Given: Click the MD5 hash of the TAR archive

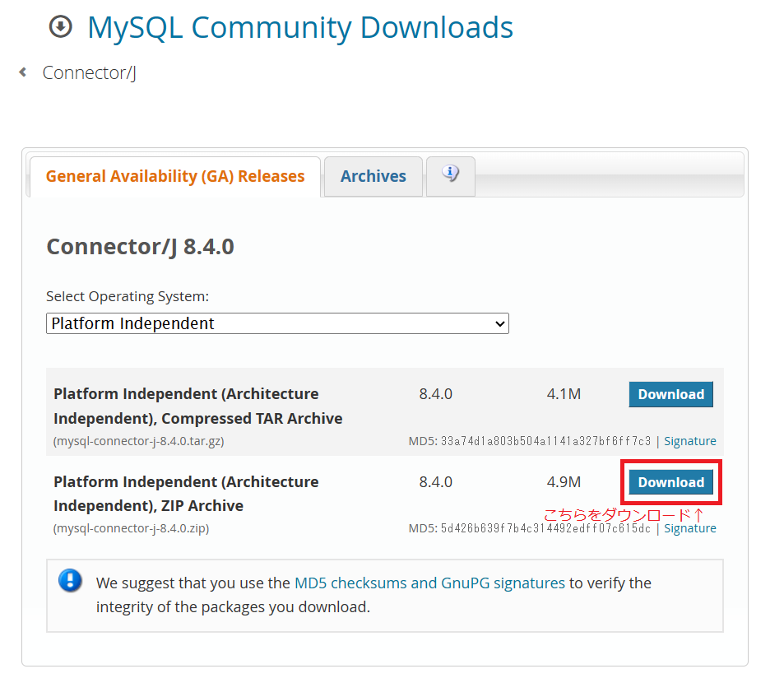Looking at the screenshot, I should (545, 441).
